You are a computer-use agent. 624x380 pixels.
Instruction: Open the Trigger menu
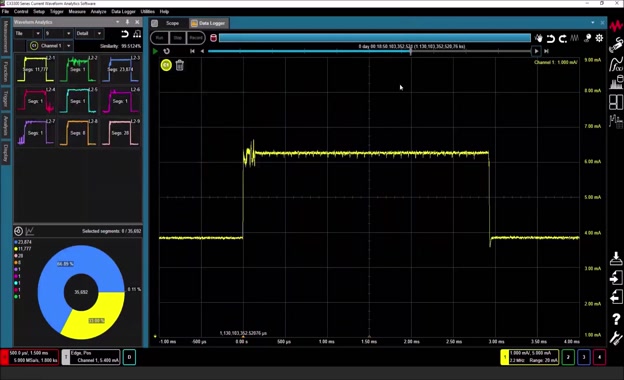57,12
